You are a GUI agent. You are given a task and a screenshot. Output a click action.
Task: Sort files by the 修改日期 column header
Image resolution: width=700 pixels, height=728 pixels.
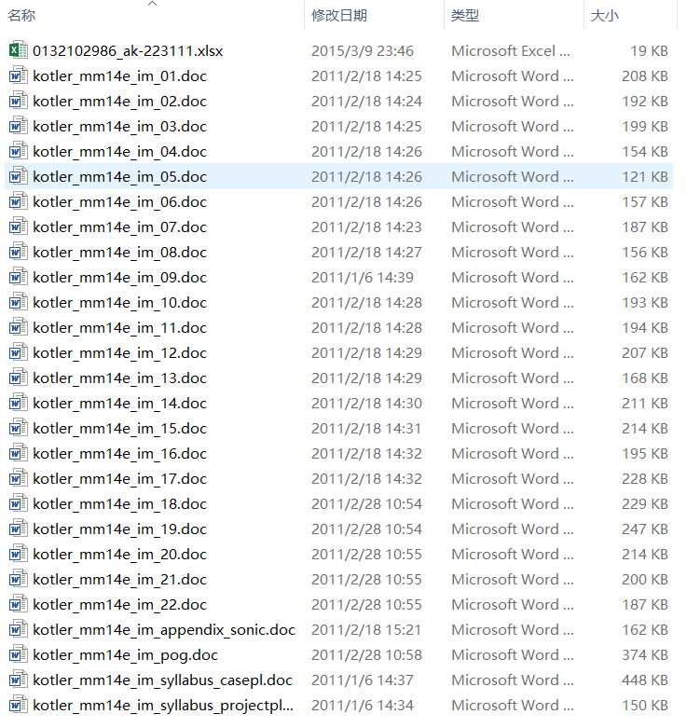coord(339,15)
